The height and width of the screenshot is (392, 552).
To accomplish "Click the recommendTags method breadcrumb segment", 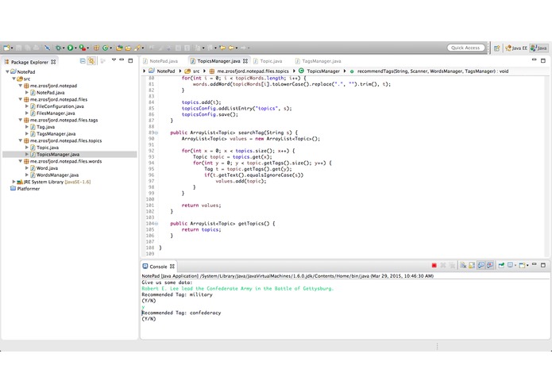I will [429, 71].
